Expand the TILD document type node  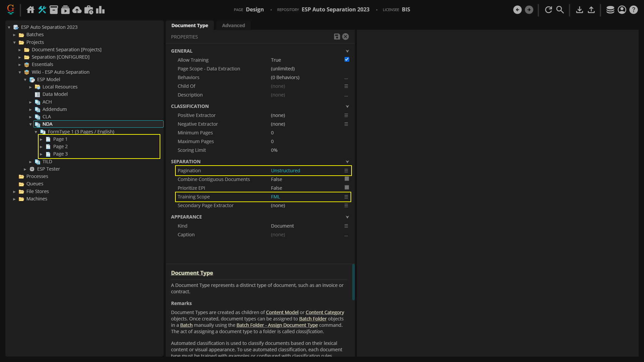(31, 162)
